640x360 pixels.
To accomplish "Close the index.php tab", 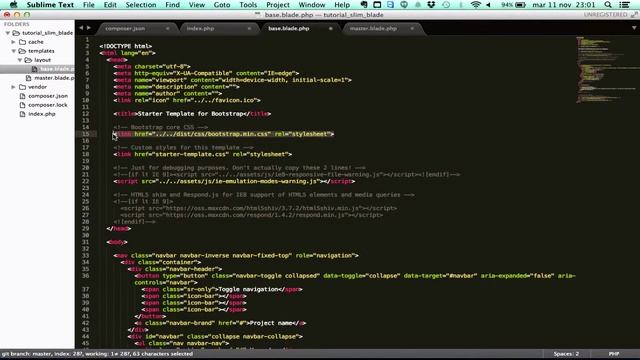I will click(x=249, y=29).
